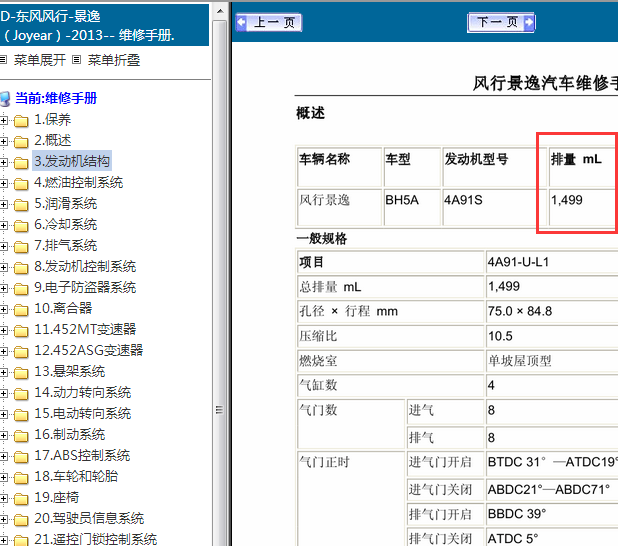Click 菜单折叠 to collapse all menus
The image size is (618, 546).
point(114,60)
